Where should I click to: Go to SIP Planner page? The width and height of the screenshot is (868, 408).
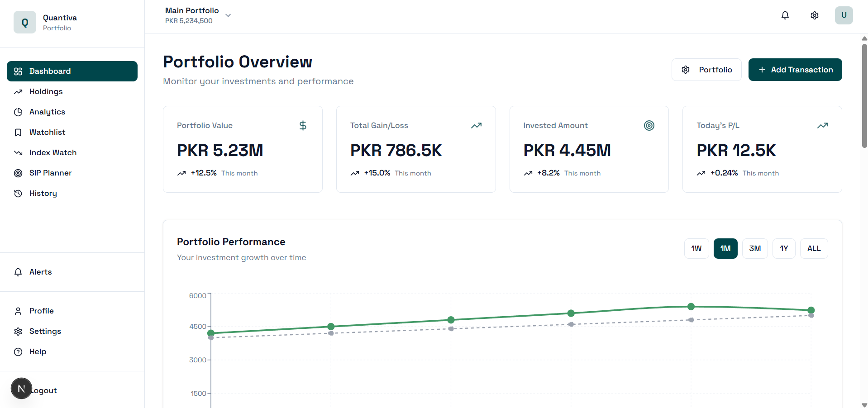click(x=50, y=173)
